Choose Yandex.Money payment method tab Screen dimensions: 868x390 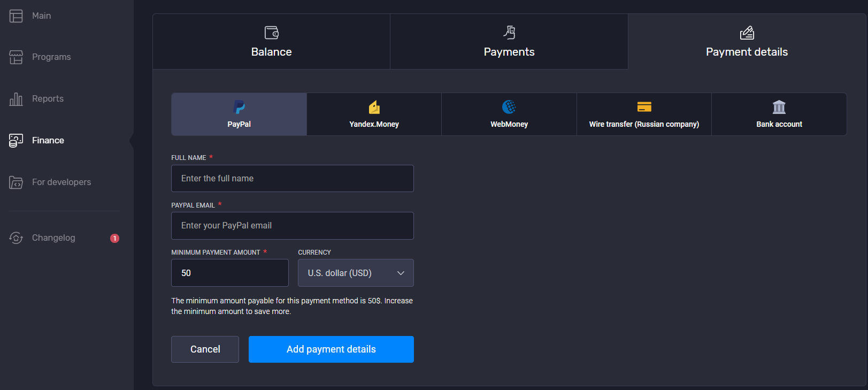click(x=374, y=114)
